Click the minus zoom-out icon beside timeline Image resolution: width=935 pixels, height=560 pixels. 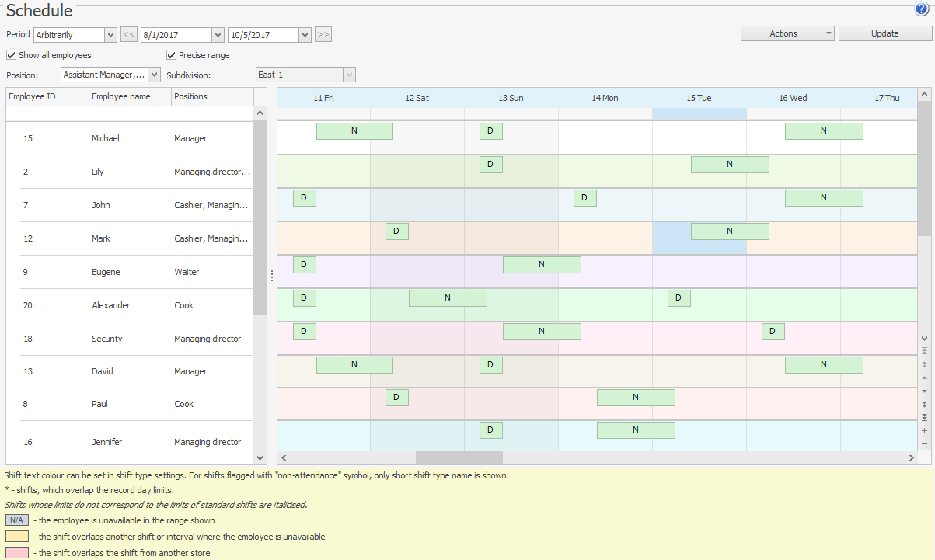point(924,443)
